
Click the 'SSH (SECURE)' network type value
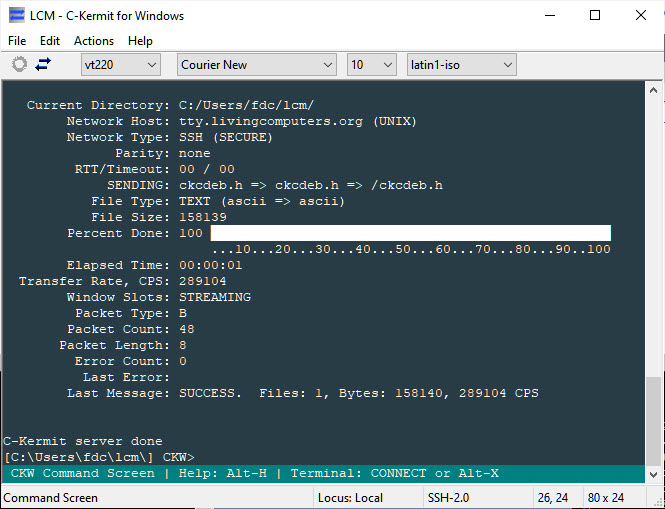(x=226, y=137)
